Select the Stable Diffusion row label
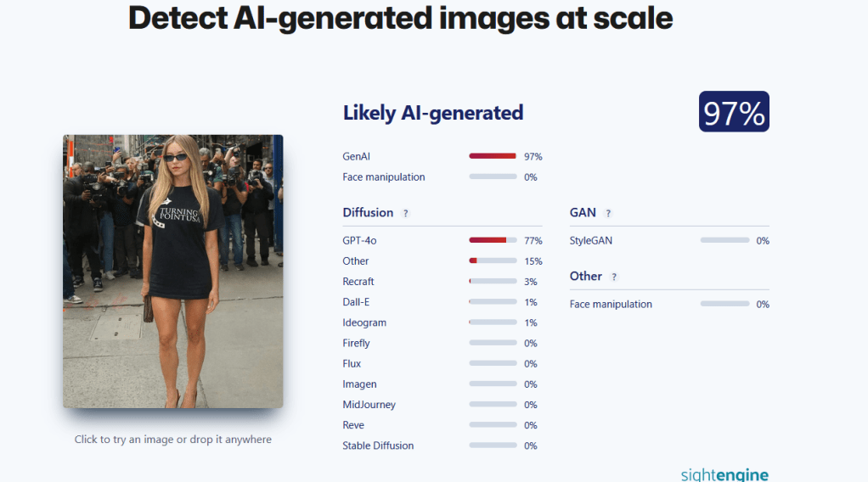This screenshot has height=482, width=868. tap(379, 446)
